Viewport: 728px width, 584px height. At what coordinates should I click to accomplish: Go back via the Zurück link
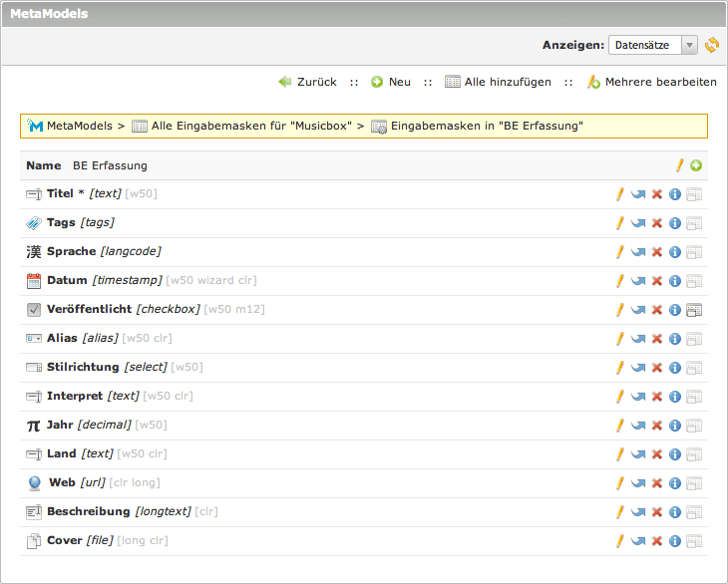point(307,82)
